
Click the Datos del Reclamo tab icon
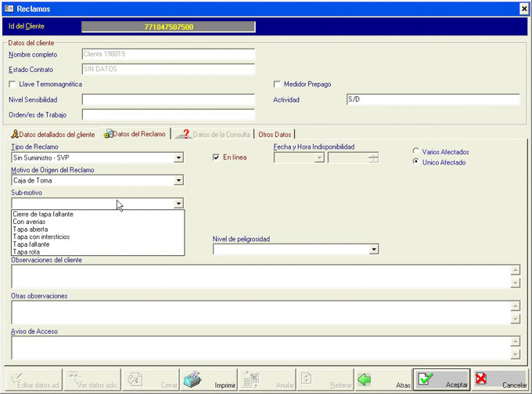pos(108,134)
